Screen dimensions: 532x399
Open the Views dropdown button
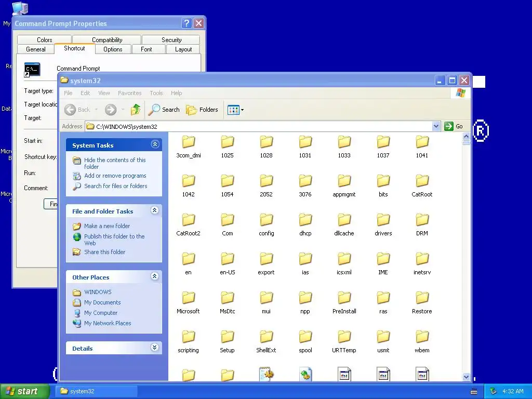point(235,110)
